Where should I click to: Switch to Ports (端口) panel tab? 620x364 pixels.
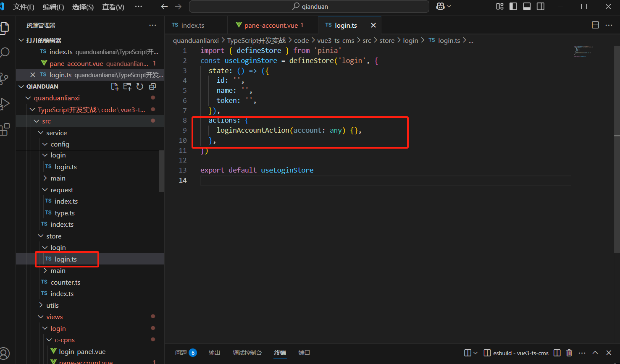tap(304, 353)
